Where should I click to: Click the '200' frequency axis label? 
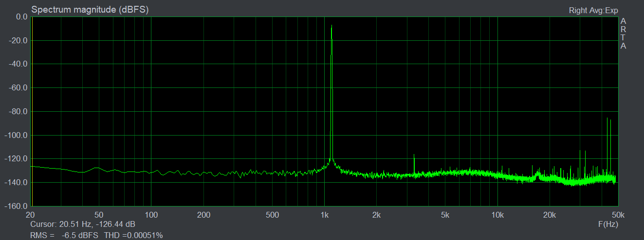[203, 215]
